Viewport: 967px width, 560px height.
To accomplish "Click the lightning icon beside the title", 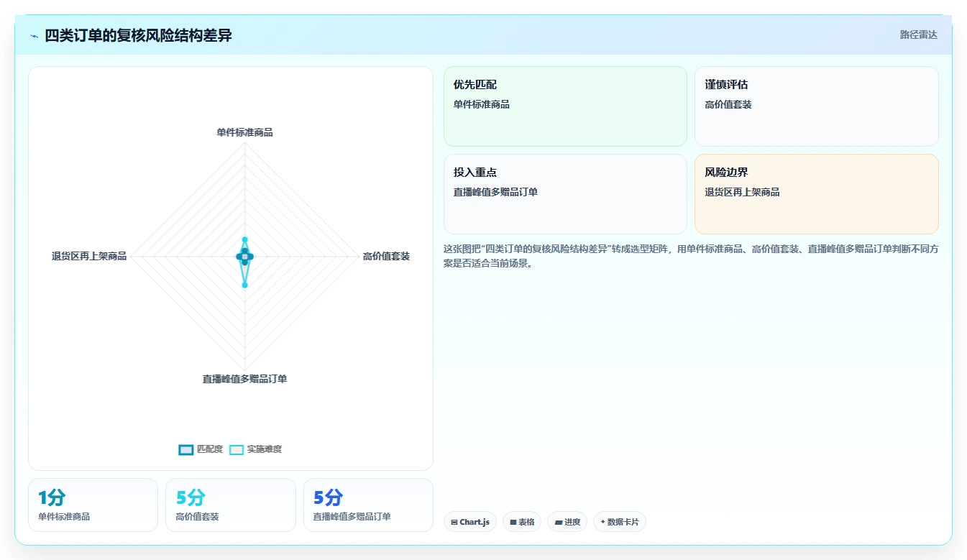I will [34, 36].
